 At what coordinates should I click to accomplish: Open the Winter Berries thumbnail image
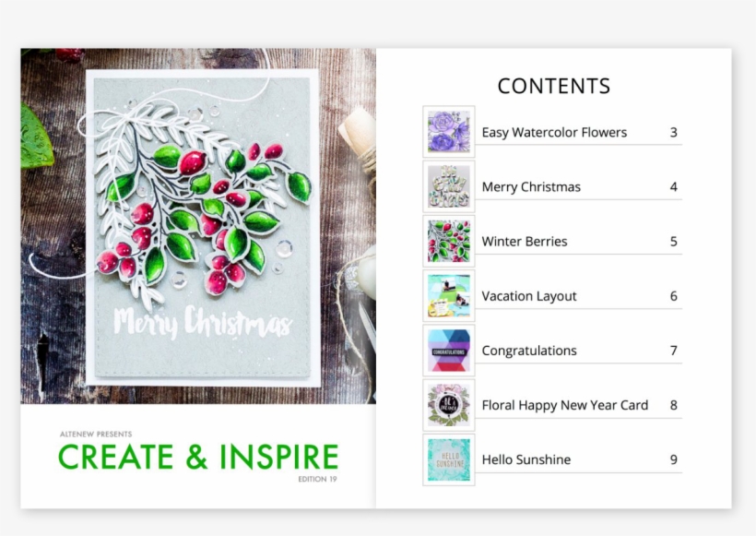click(448, 241)
